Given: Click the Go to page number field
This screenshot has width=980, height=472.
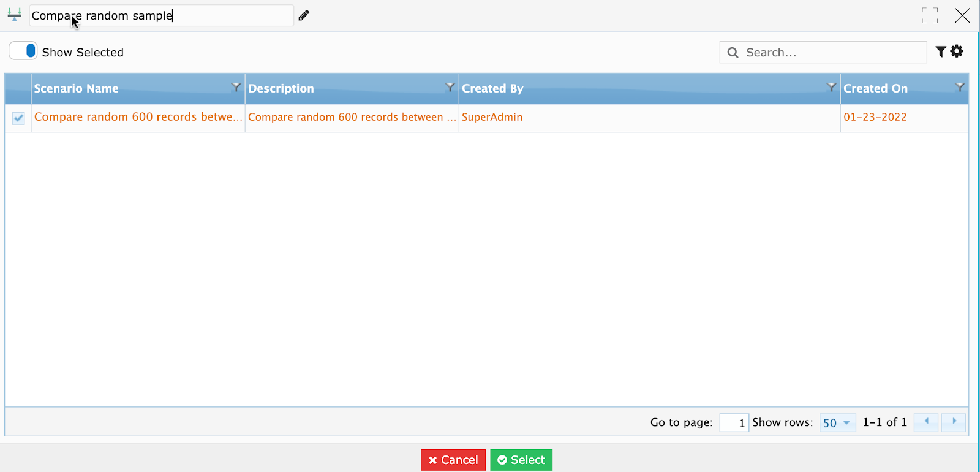Looking at the screenshot, I should point(734,422).
